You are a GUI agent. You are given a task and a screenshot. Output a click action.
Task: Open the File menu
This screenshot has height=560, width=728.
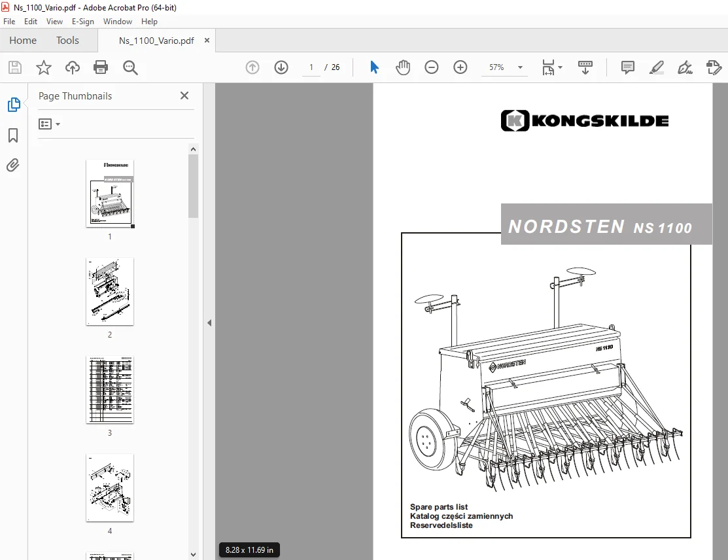tap(9, 22)
